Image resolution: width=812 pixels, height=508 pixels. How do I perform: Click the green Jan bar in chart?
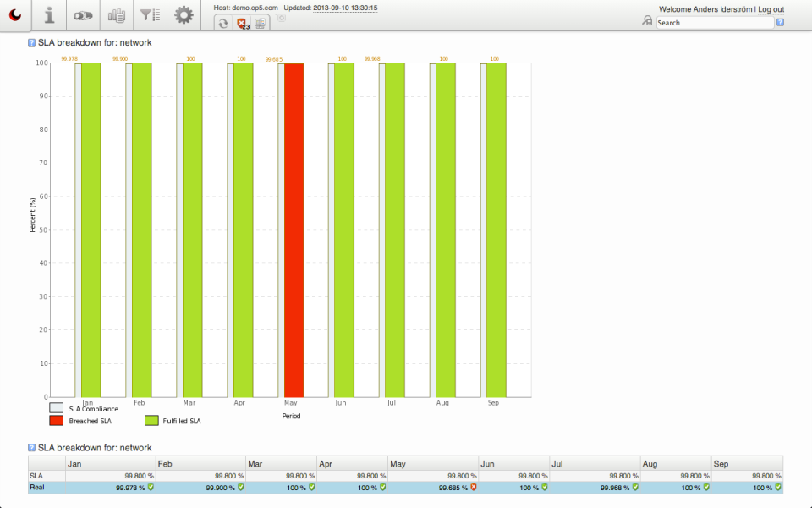(91, 230)
